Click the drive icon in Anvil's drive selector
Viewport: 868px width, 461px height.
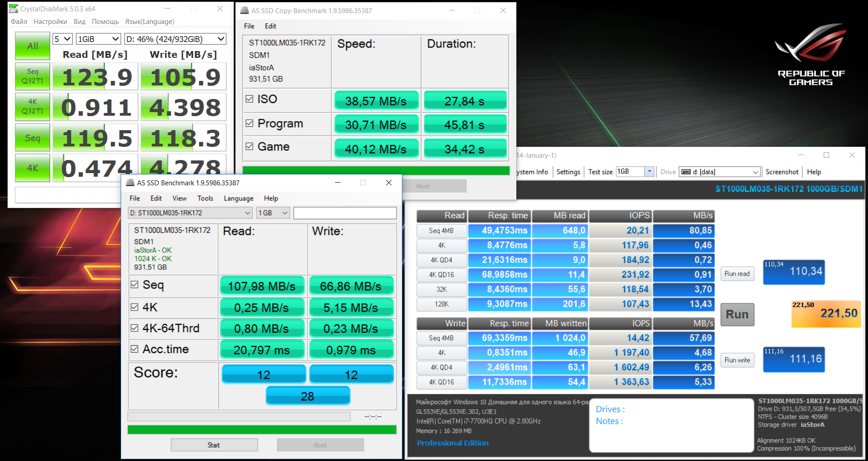pyautogui.click(x=686, y=172)
